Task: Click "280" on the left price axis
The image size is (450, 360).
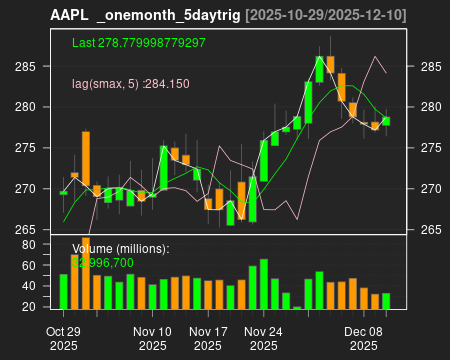Action: coord(25,107)
